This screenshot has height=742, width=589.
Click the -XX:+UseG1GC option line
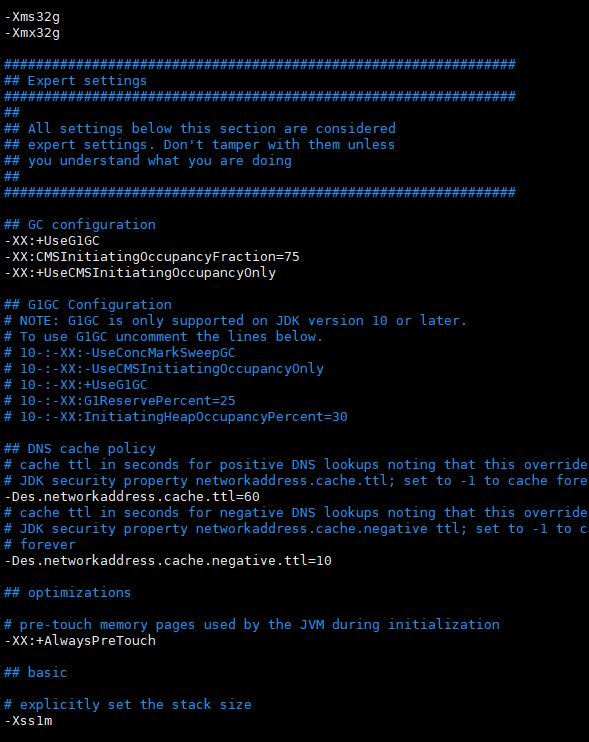click(x=52, y=241)
